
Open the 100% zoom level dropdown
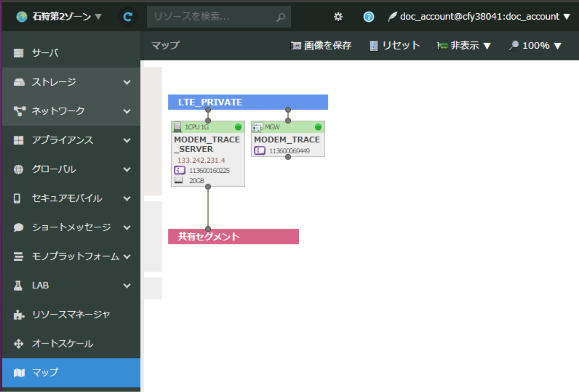coord(535,46)
